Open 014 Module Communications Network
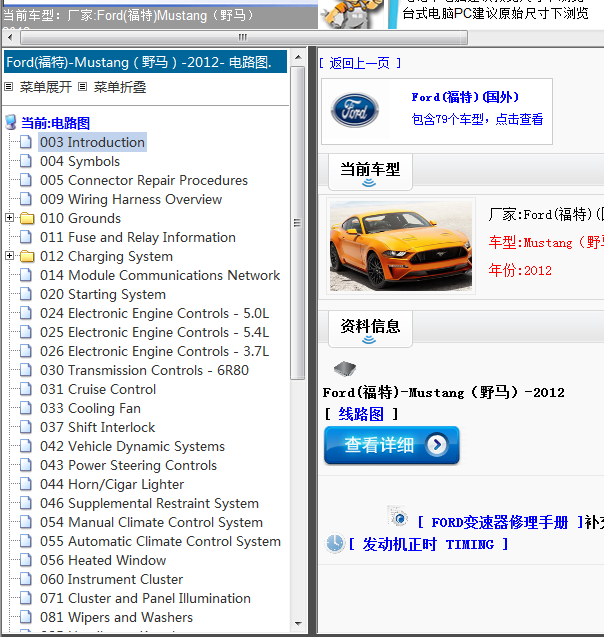The image size is (604, 637). coord(160,275)
